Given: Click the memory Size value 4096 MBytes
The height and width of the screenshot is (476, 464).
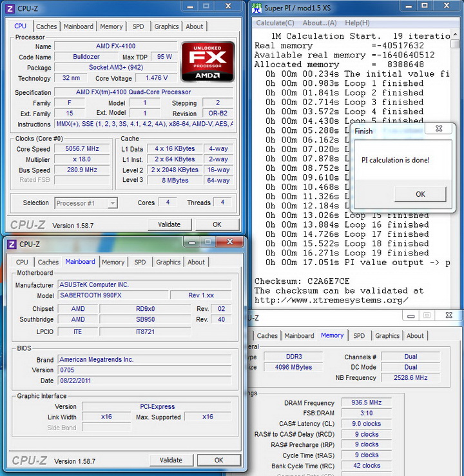Looking at the screenshot, I should (293, 367).
